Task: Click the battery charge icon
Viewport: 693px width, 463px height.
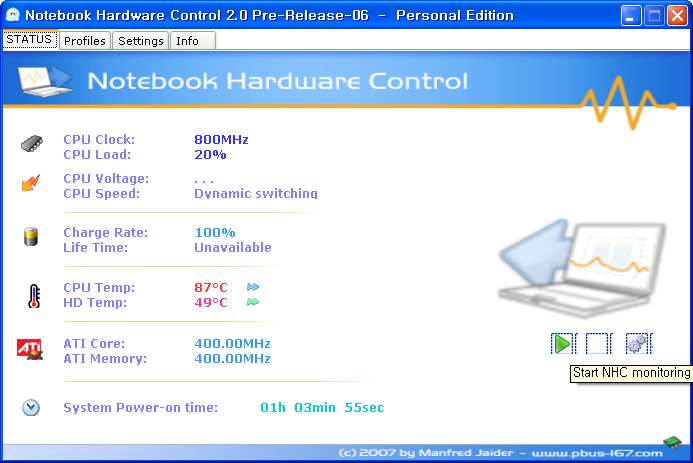Action: pos(31,236)
